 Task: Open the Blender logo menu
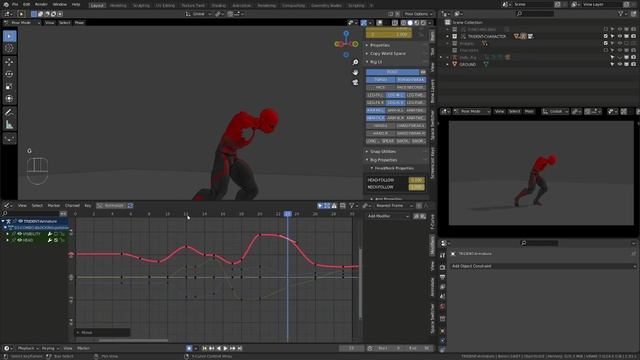[6, 4]
